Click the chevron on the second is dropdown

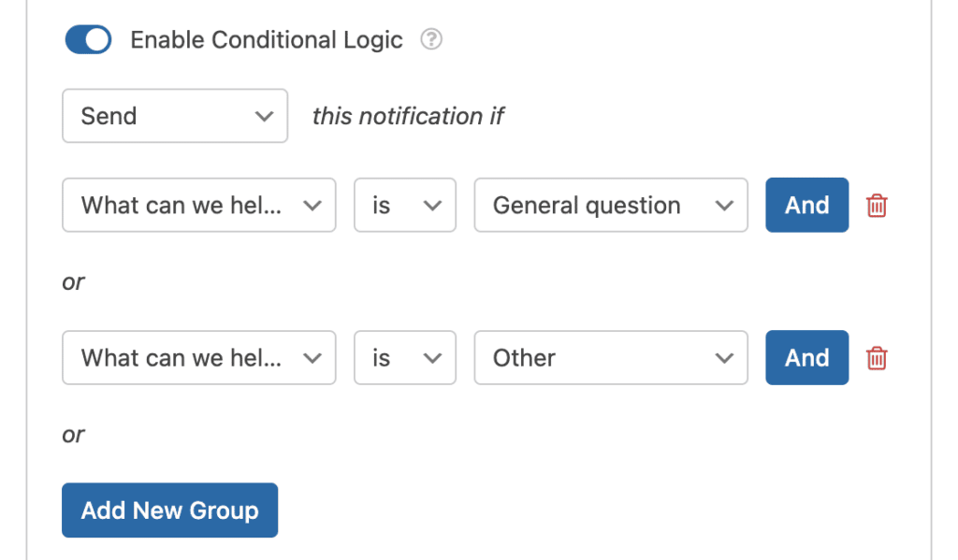tap(433, 358)
